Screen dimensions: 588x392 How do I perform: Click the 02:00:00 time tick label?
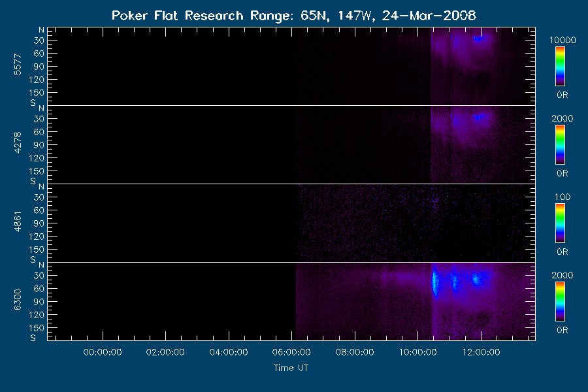(x=165, y=352)
